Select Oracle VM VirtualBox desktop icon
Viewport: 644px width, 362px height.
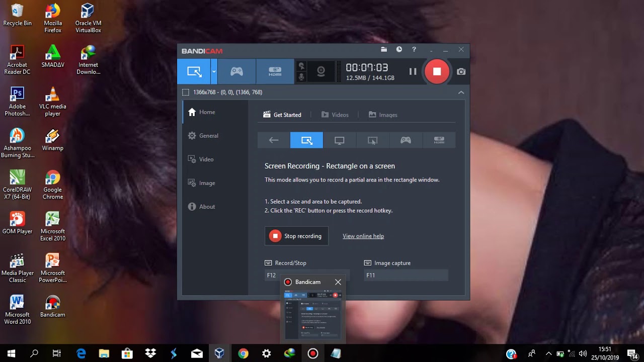(88, 19)
